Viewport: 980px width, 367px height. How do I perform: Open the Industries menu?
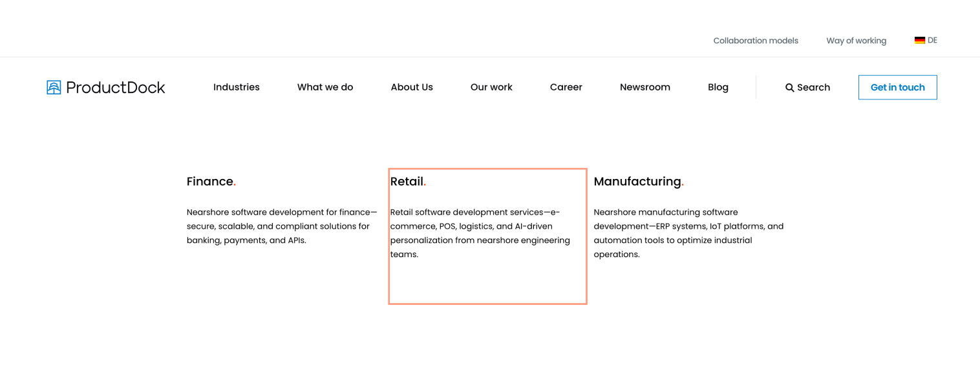[236, 87]
